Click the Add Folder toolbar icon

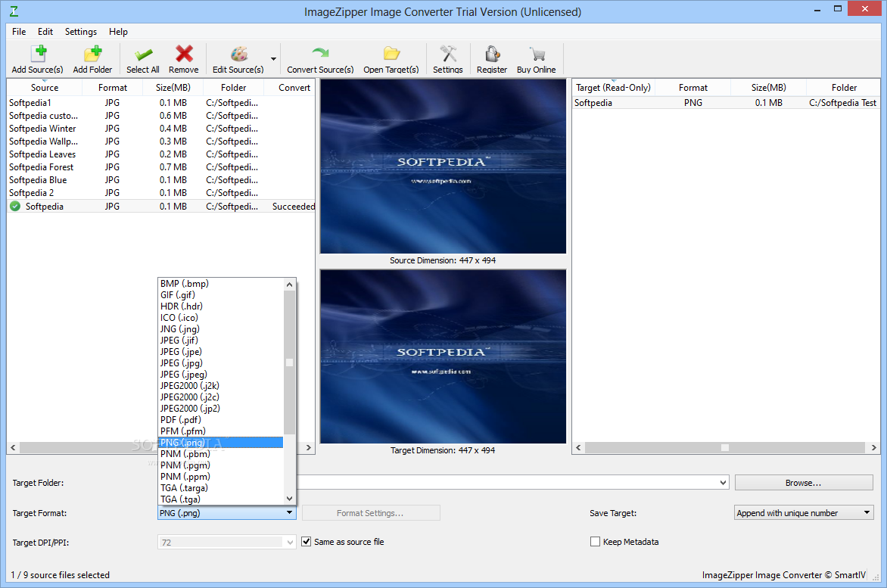[93, 54]
